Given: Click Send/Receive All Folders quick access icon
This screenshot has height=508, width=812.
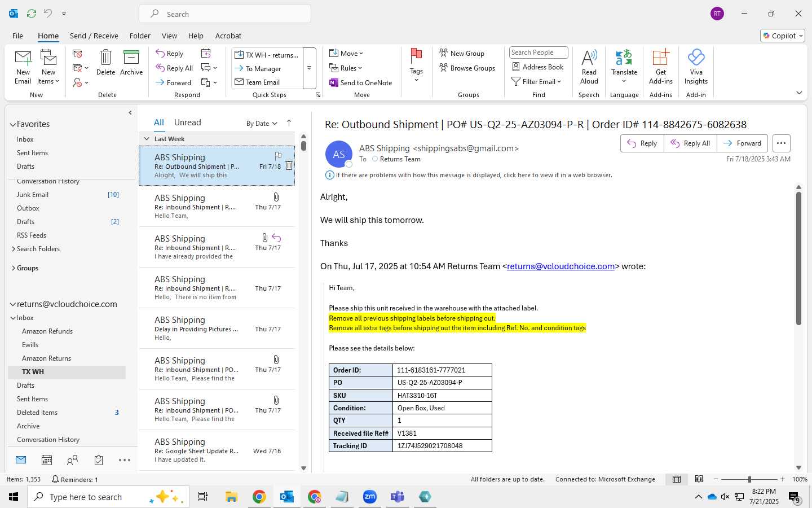Looking at the screenshot, I should (x=32, y=13).
